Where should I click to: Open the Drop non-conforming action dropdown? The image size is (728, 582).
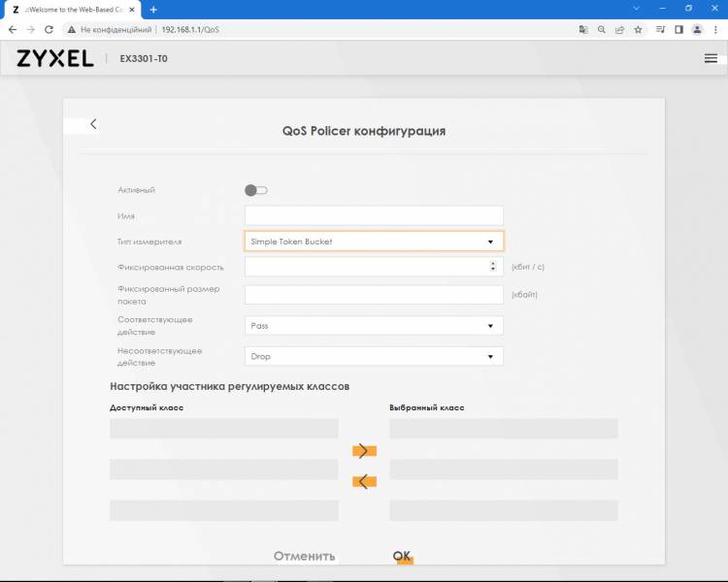[374, 356]
